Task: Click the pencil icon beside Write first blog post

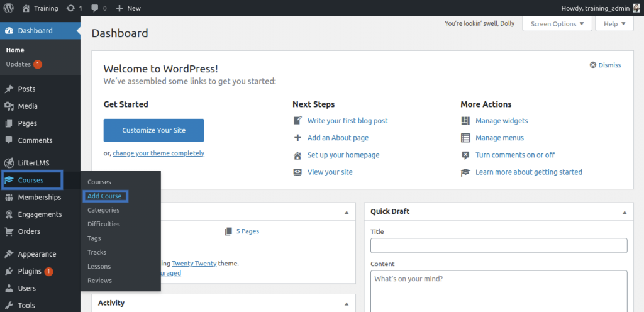Action: click(297, 121)
